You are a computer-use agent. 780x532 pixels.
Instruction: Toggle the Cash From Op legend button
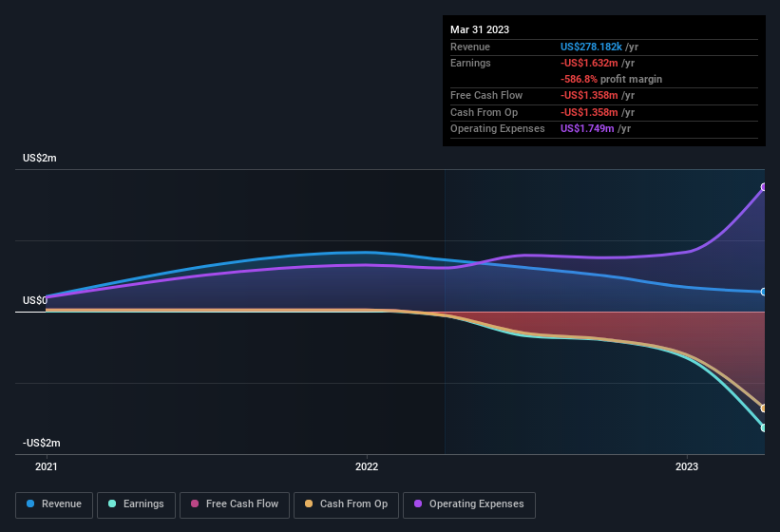346,504
